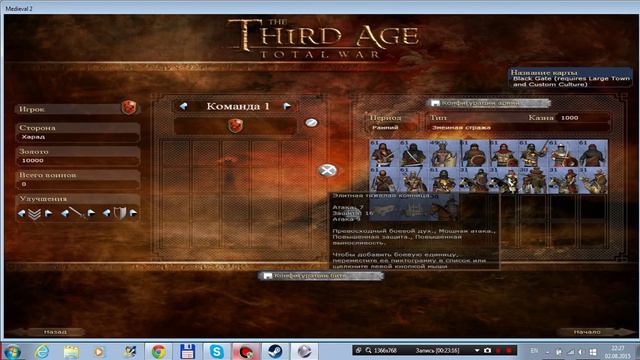This screenshot has height=360, width=640.
Task: Open Steam from taskbar
Action: (275, 351)
